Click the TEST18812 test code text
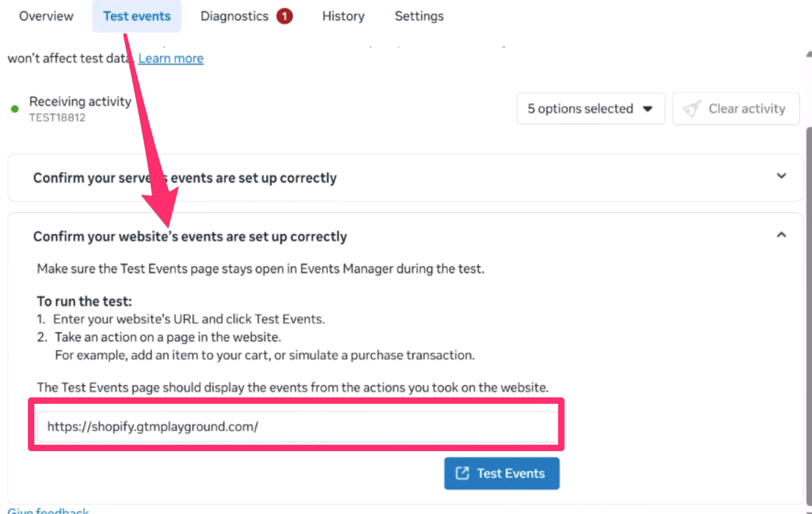This screenshot has width=812, height=514. point(57,118)
